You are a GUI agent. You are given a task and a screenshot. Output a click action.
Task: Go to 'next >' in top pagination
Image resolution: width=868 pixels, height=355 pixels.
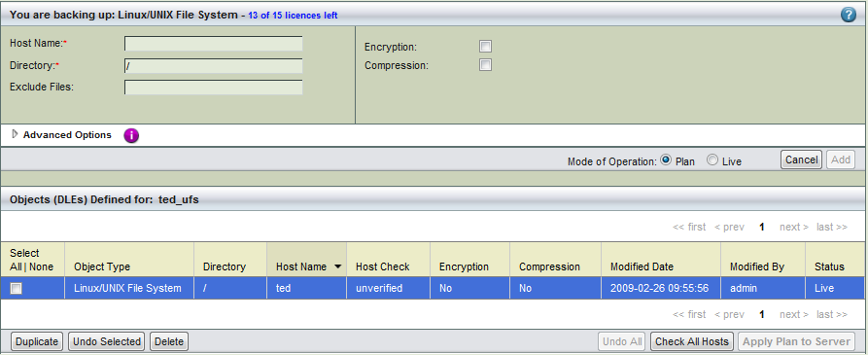click(x=794, y=227)
